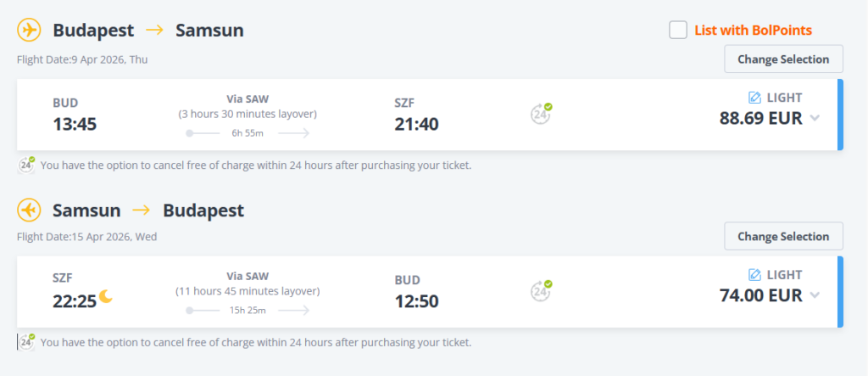Enable the List with BolPoints checkbox
The image size is (868, 376).
click(678, 31)
